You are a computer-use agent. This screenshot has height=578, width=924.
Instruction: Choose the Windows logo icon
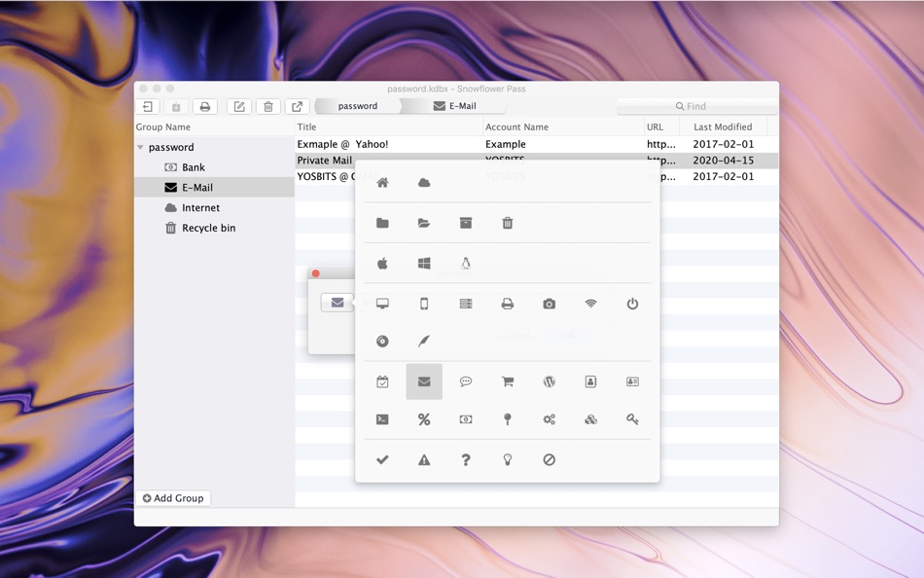[424, 263]
